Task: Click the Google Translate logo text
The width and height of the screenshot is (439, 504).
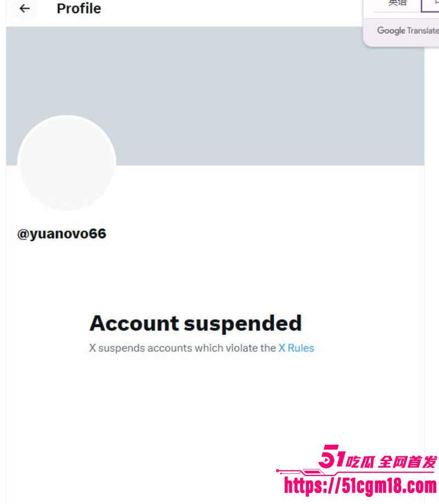Action: (x=408, y=31)
